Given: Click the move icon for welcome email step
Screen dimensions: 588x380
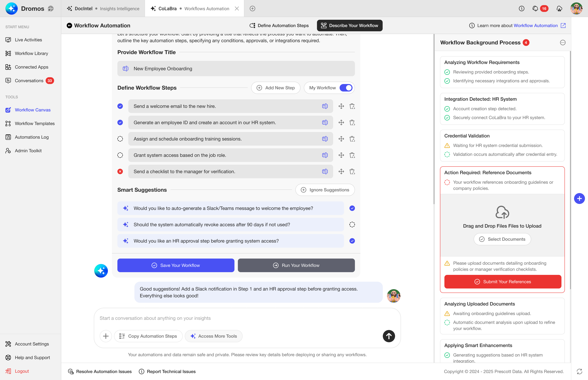Looking at the screenshot, I should [x=341, y=106].
